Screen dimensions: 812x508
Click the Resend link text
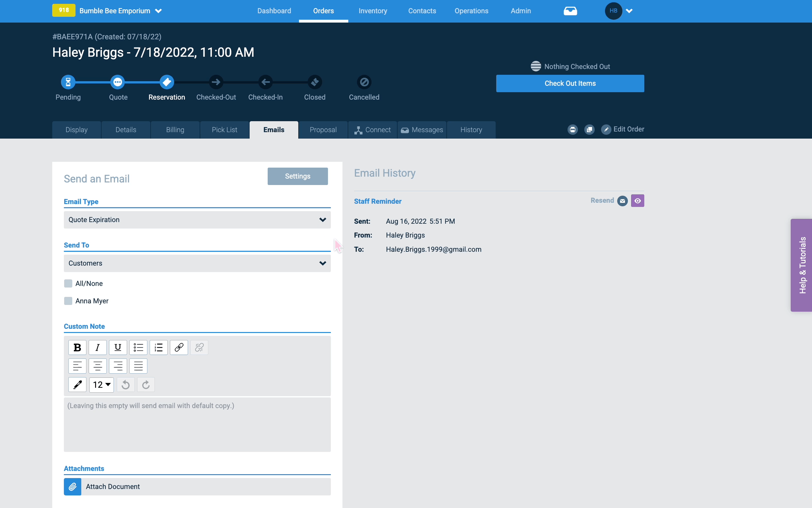(602, 200)
